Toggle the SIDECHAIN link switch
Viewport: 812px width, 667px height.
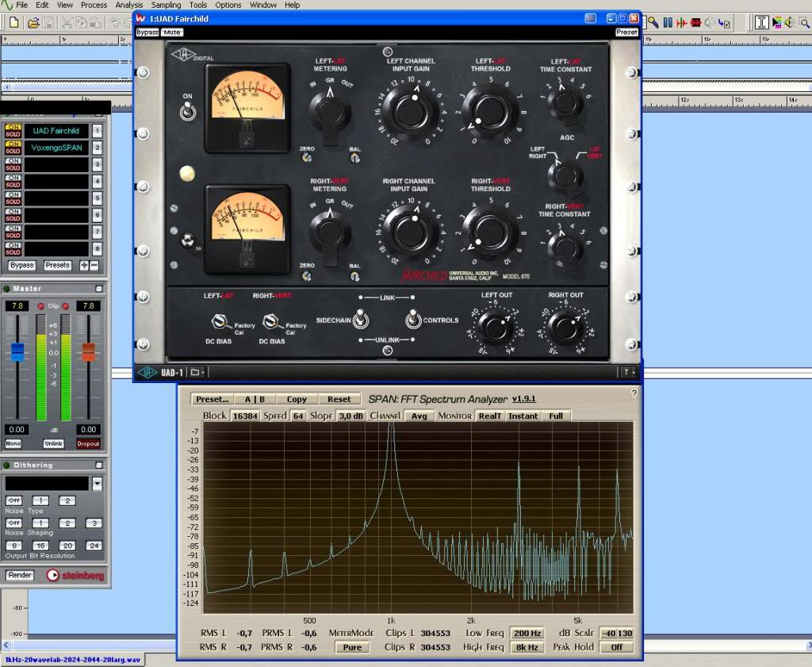pos(361,320)
